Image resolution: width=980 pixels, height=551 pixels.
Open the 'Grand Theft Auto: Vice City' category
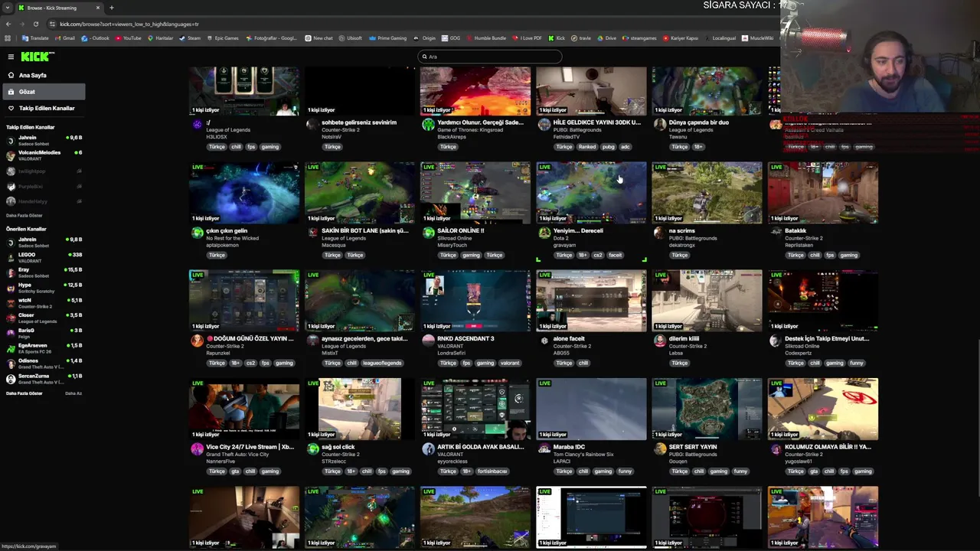pyautogui.click(x=239, y=455)
